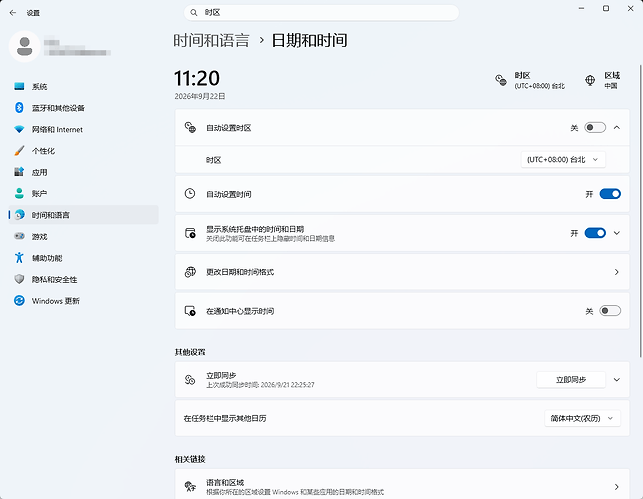
Task: Click the 在通知中心显示时间 row icon
Action: (190, 311)
